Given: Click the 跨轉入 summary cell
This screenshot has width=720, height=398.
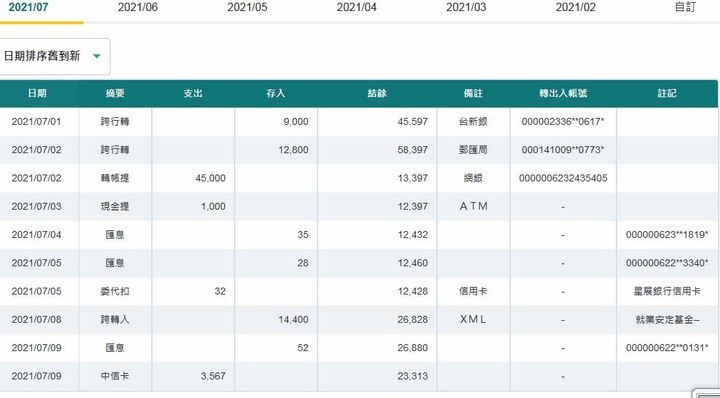Looking at the screenshot, I should (115, 320).
